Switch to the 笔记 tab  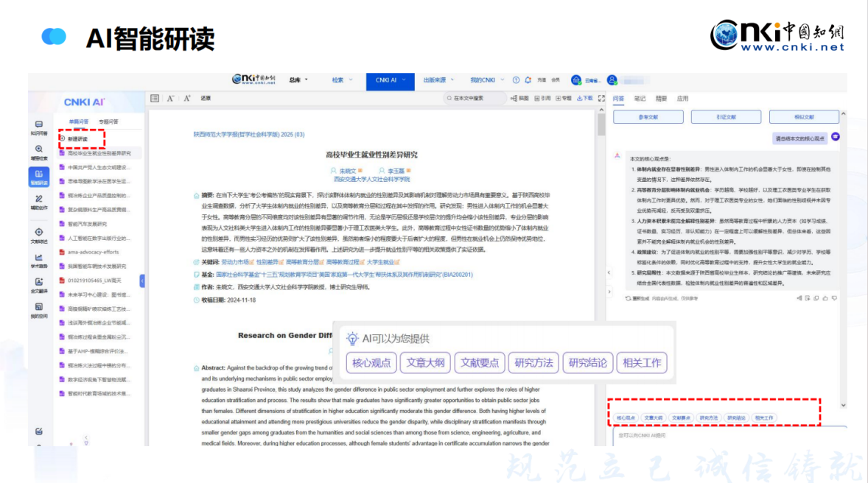coord(640,98)
